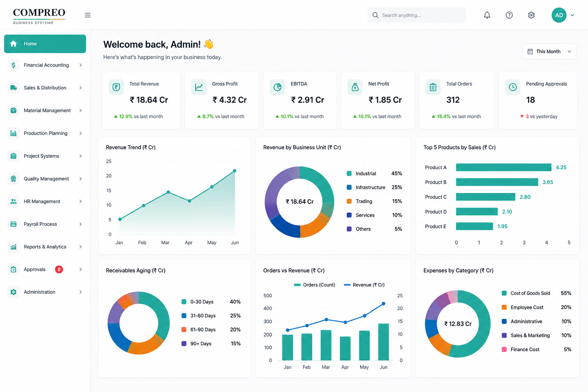Click the Trading orange legend swatch
This screenshot has width=588, height=392.
pyautogui.click(x=349, y=201)
